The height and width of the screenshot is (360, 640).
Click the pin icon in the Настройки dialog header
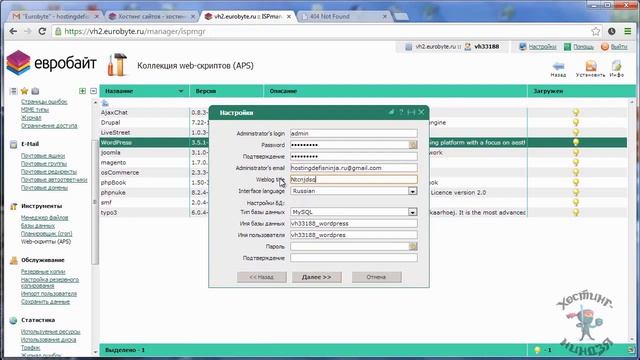[x=391, y=112]
